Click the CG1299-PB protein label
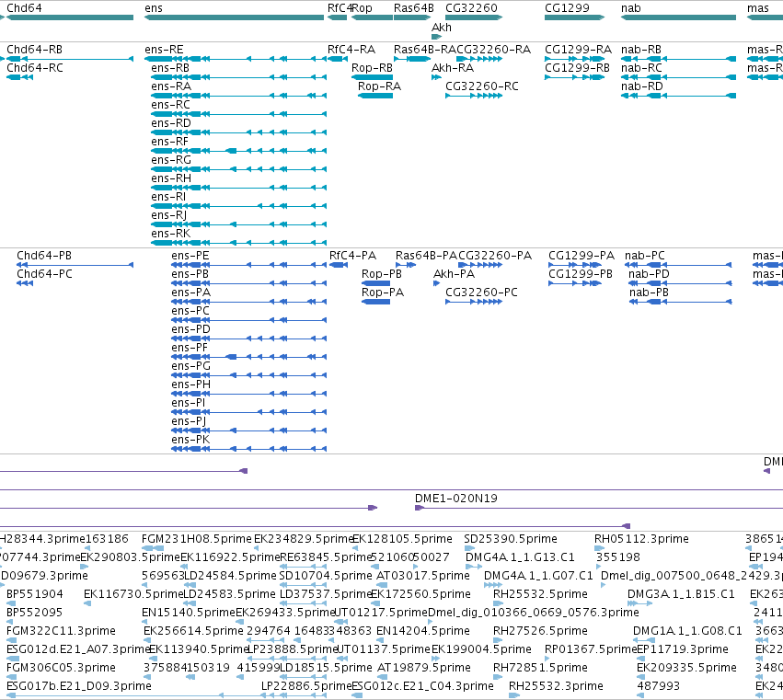The image size is (783, 700). coord(581,274)
